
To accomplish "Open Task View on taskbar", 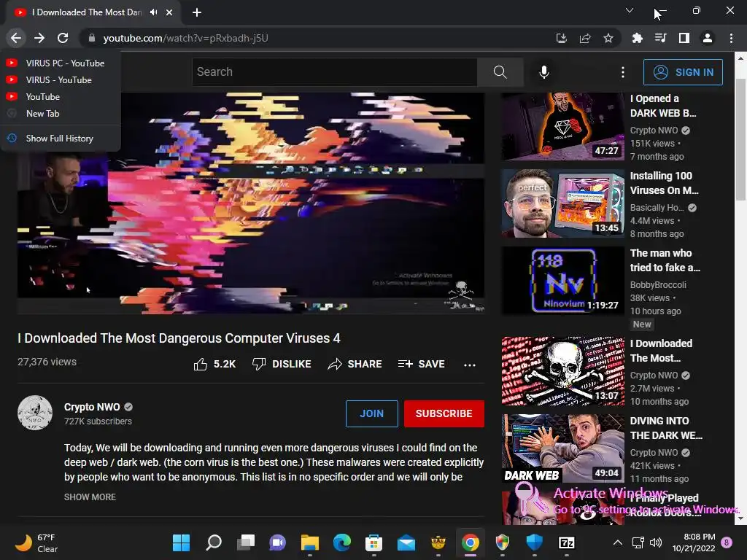I will pos(246,542).
